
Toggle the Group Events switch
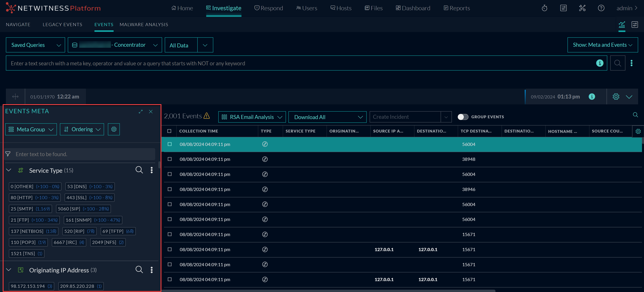463,117
